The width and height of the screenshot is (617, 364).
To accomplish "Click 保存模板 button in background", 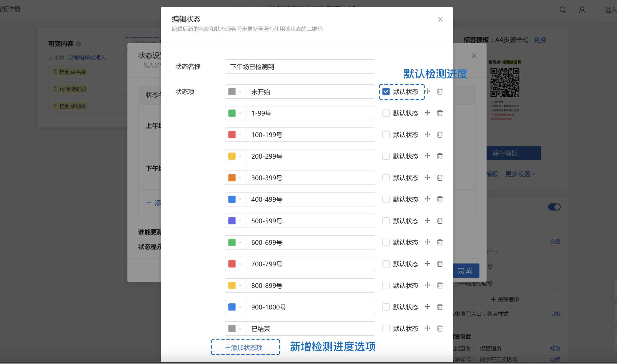I will [x=514, y=153].
